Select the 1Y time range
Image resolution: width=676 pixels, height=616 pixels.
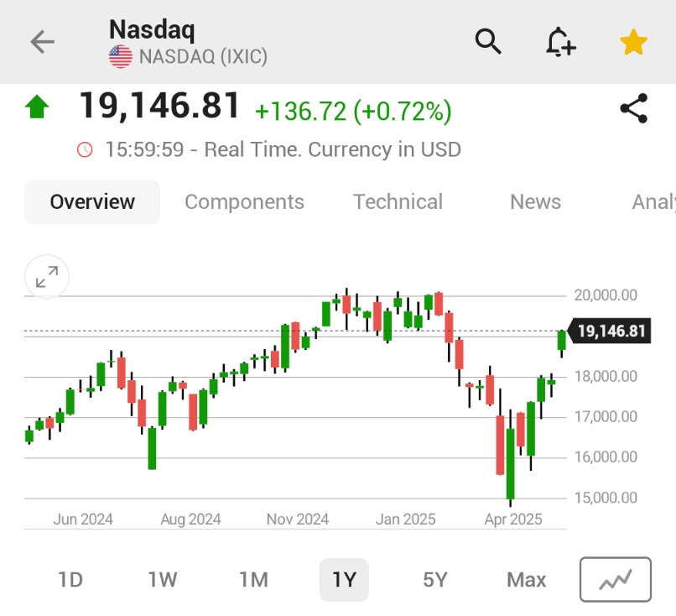(344, 580)
